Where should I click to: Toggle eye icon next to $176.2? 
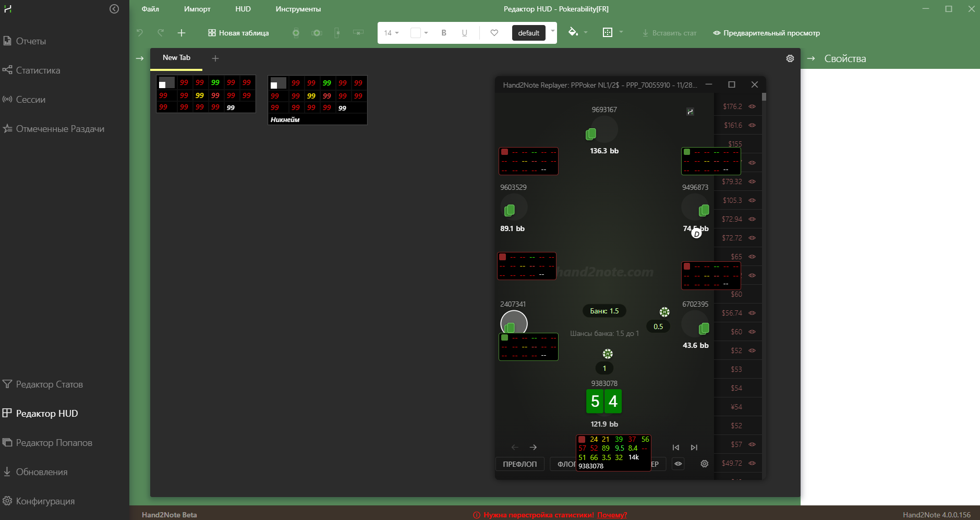coord(752,106)
